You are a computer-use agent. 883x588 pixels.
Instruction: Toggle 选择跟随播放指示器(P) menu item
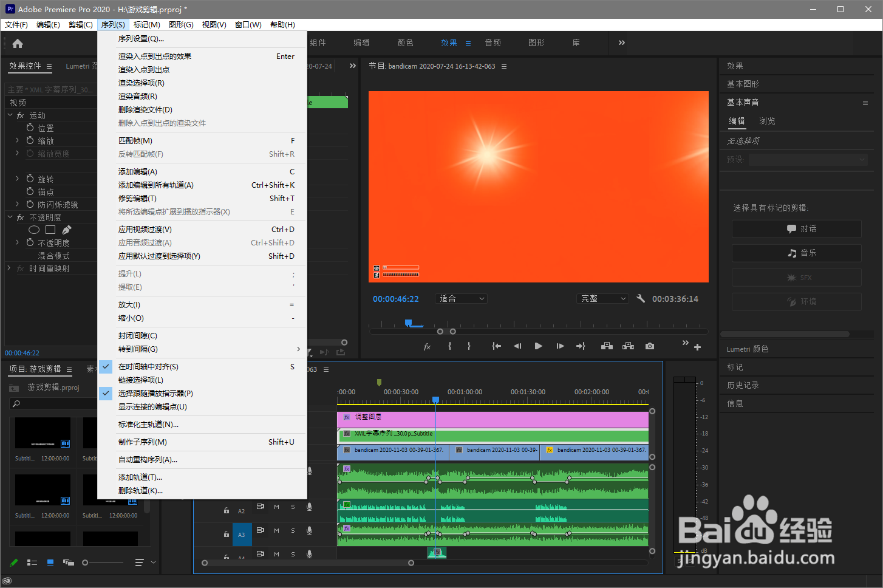[202, 394]
